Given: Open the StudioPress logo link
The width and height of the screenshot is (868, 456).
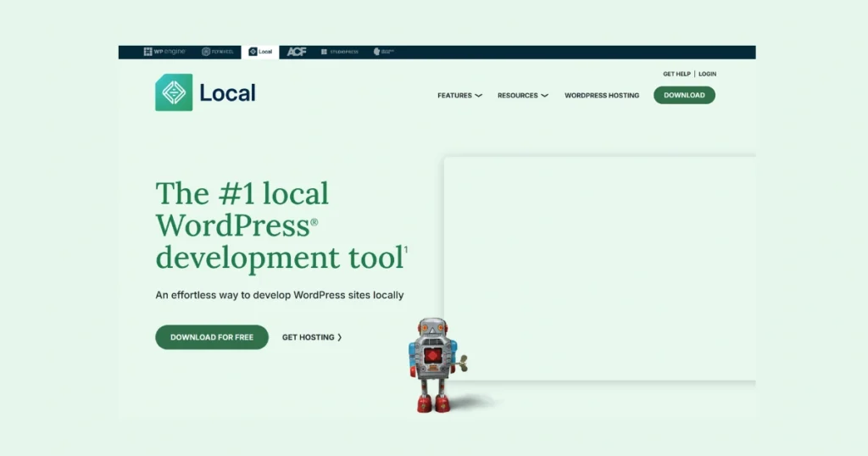Looking at the screenshot, I should click(x=339, y=52).
